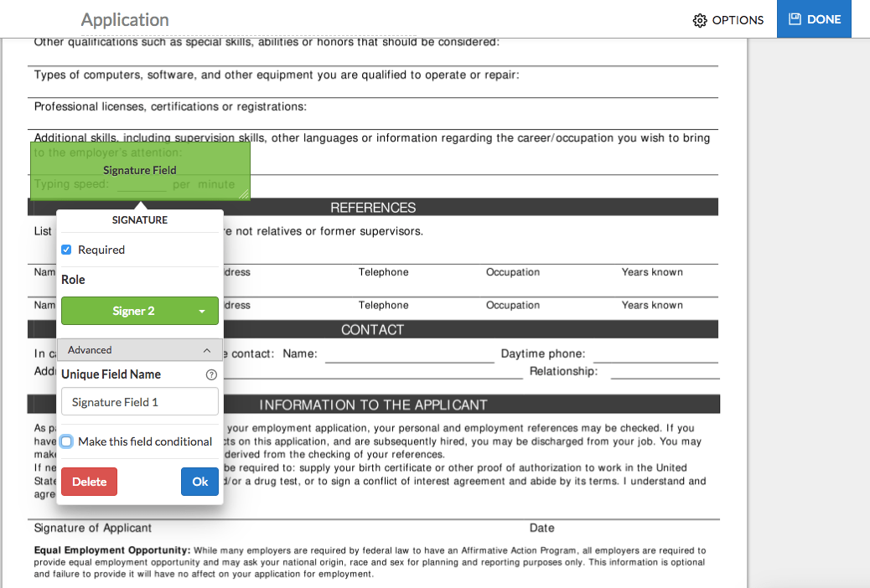Open the Options gear menu
Image resolution: width=870 pixels, height=588 pixels.
(x=728, y=20)
